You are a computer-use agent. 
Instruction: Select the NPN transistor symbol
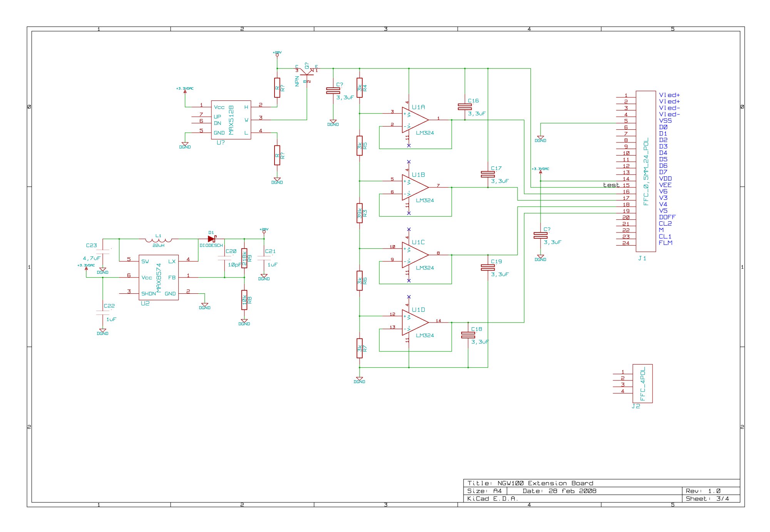pyautogui.click(x=307, y=72)
